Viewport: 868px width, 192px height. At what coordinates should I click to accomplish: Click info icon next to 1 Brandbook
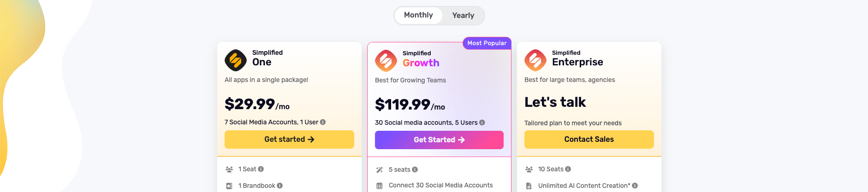(x=280, y=186)
